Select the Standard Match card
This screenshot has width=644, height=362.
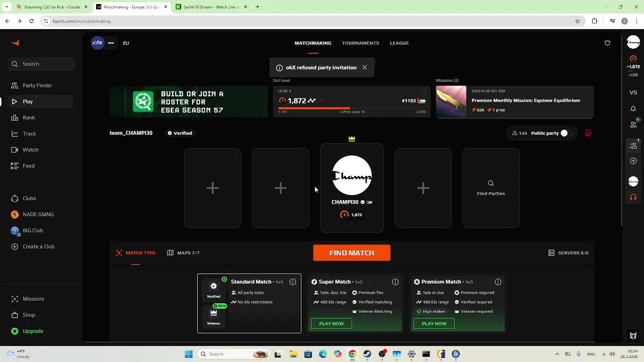tap(249, 303)
